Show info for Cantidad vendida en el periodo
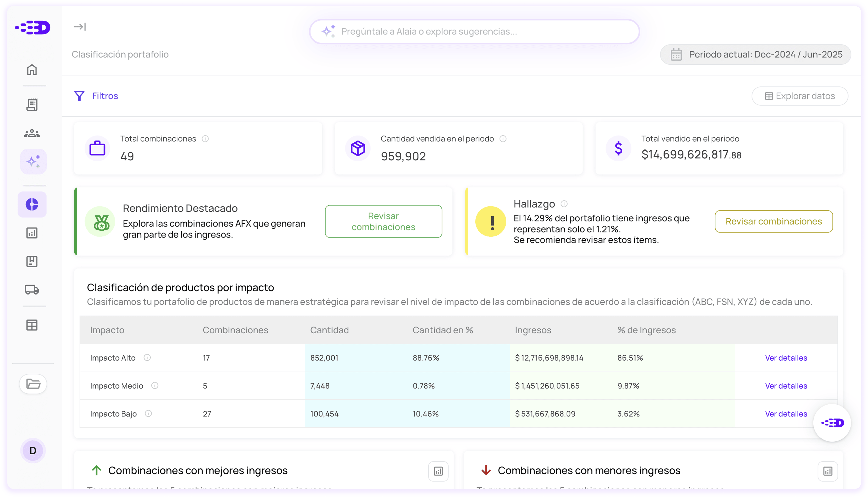Image resolution: width=868 pixels, height=497 pixels. (x=503, y=139)
